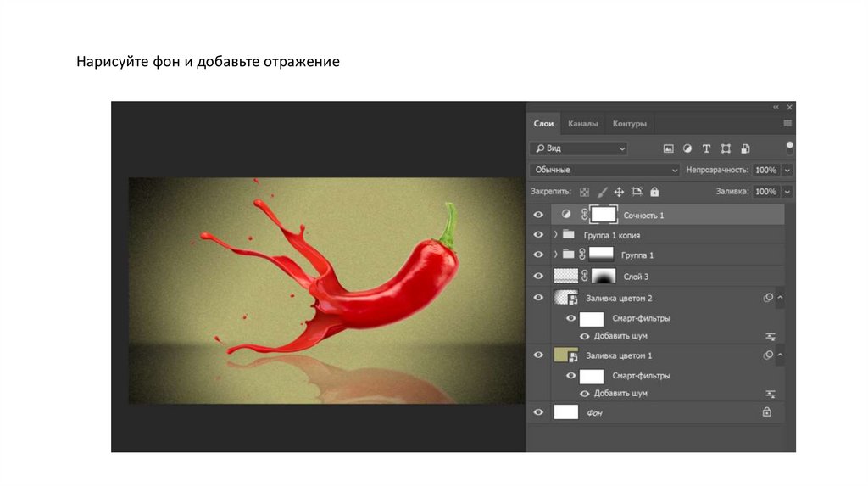This screenshot has height=487, width=868.
Task: Click the Заливка value field
Action: 766,192
